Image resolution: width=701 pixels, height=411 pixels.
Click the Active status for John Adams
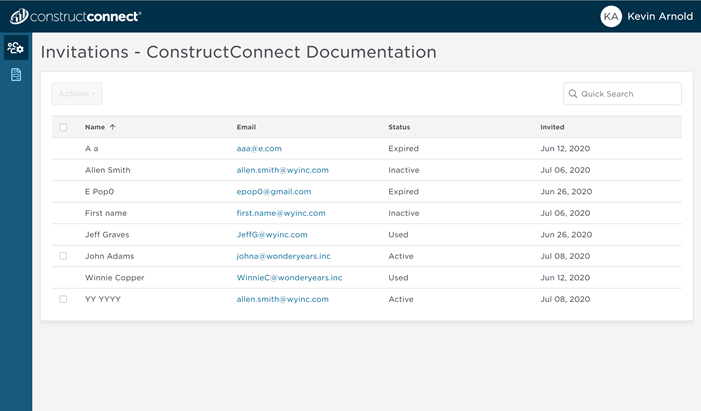click(401, 256)
